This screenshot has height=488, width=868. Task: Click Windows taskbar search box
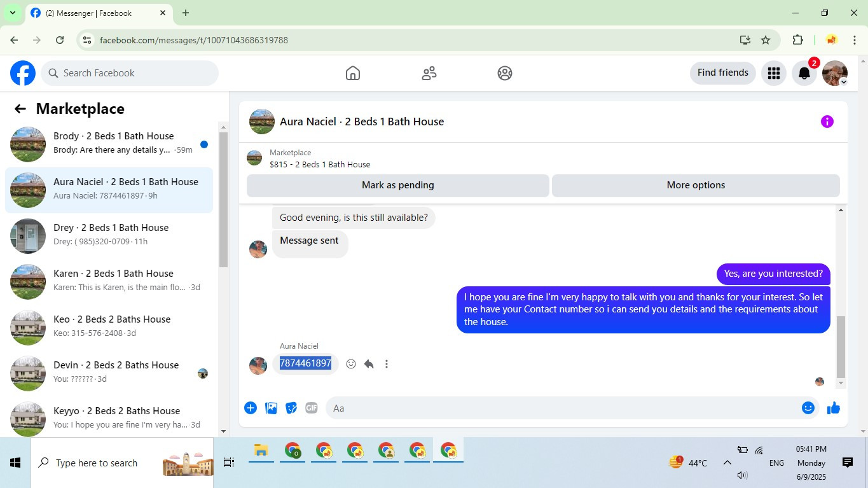(122, 463)
